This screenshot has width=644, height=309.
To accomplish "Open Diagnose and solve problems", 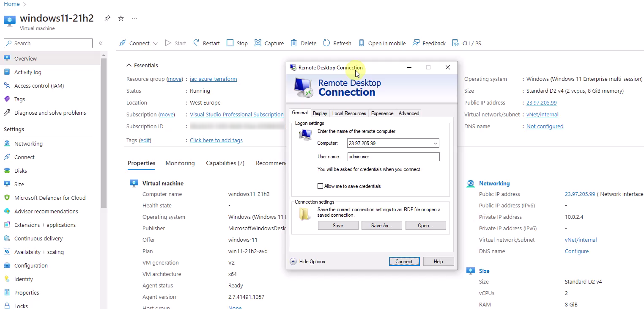I will 50,113.
